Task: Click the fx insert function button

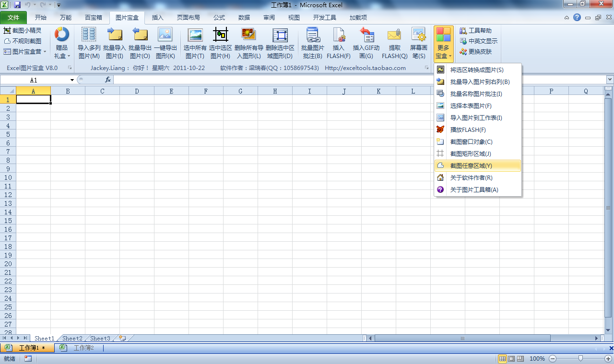Action: (108, 80)
